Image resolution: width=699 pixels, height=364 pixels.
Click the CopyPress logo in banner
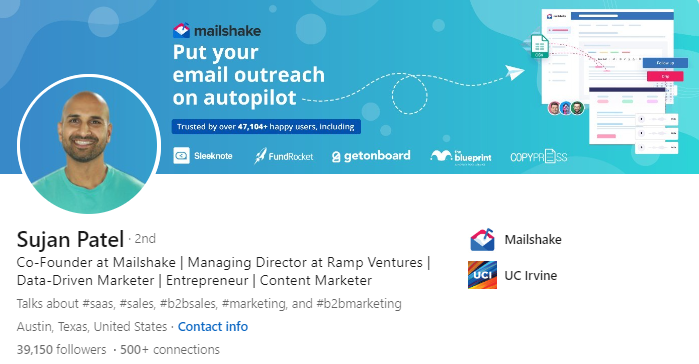pyautogui.click(x=539, y=157)
